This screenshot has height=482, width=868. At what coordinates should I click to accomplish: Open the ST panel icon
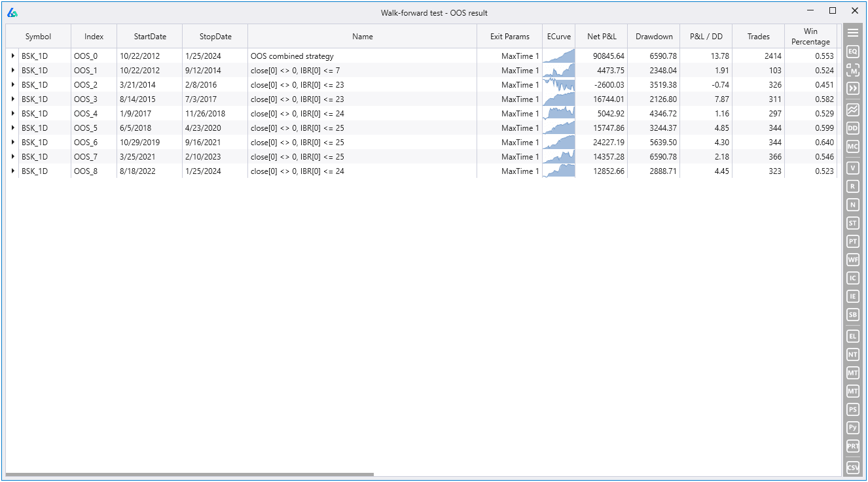(x=852, y=222)
